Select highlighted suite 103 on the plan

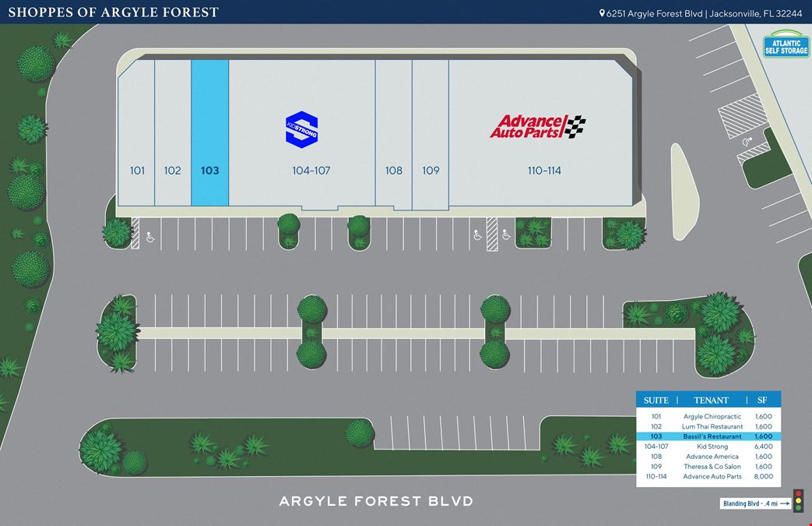coord(209,132)
